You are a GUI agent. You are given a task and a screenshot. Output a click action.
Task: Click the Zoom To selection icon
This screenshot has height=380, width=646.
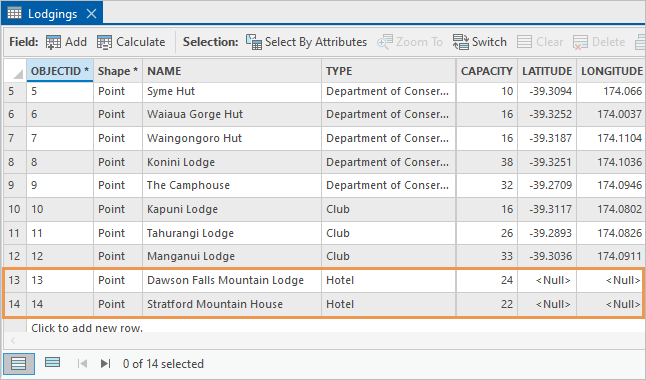click(x=384, y=42)
